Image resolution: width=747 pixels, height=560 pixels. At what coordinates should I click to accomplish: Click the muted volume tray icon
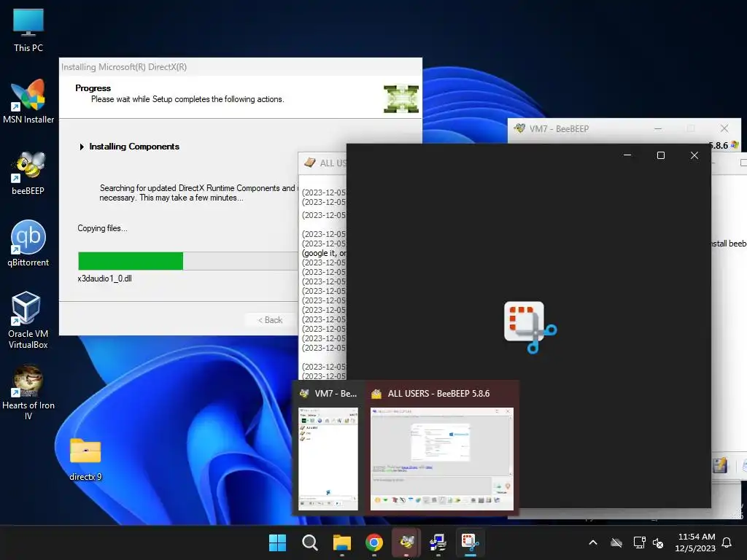pos(658,542)
